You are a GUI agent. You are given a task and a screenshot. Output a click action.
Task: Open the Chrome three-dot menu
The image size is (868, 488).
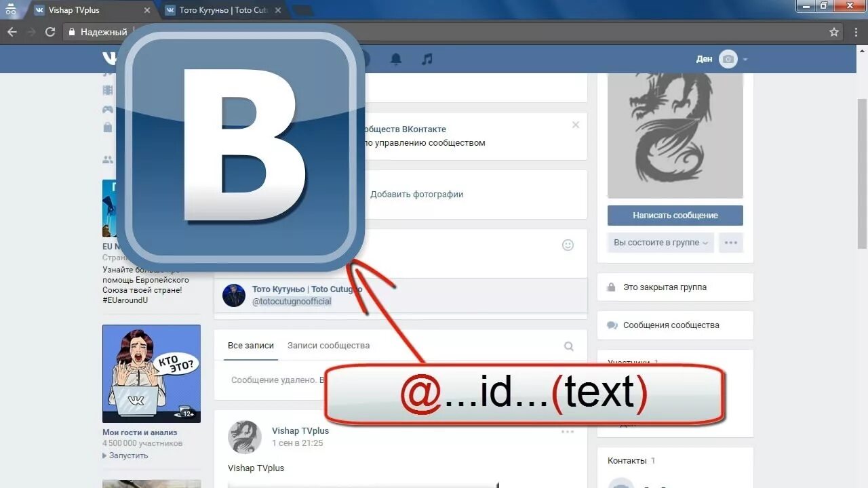click(x=856, y=32)
